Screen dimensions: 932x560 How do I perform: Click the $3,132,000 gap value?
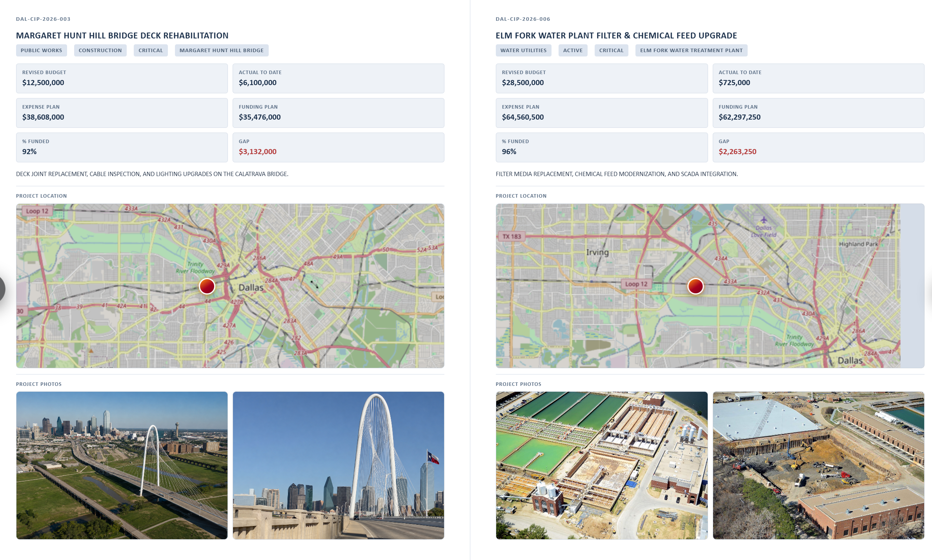coord(258,152)
